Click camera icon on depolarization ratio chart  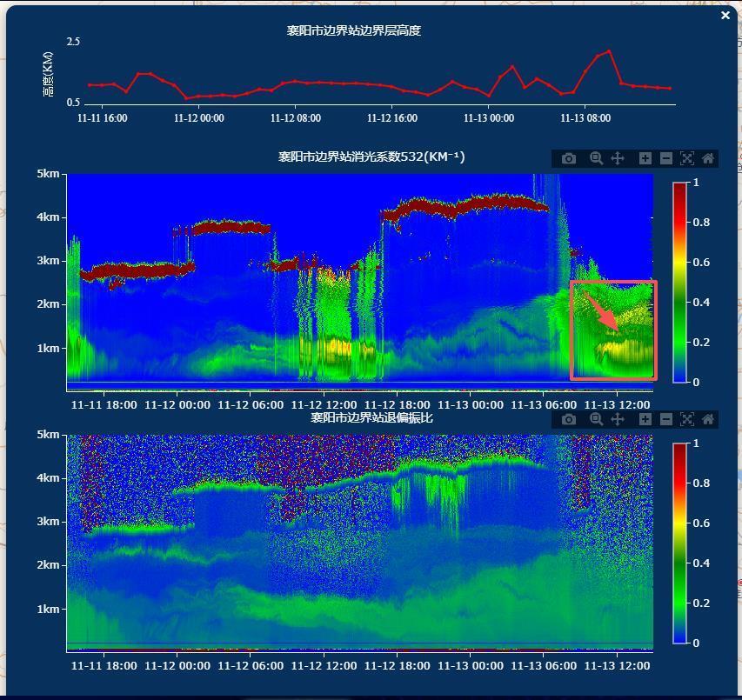[569, 419]
